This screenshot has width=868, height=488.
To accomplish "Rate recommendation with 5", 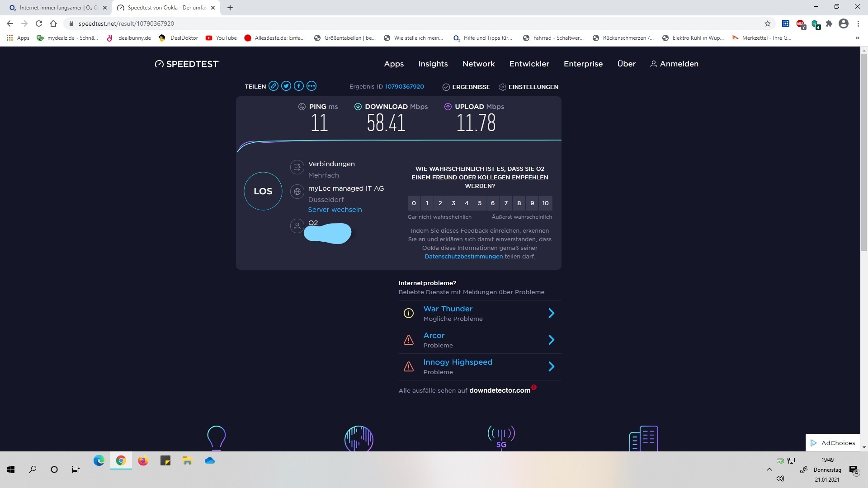I will point(480,203).
